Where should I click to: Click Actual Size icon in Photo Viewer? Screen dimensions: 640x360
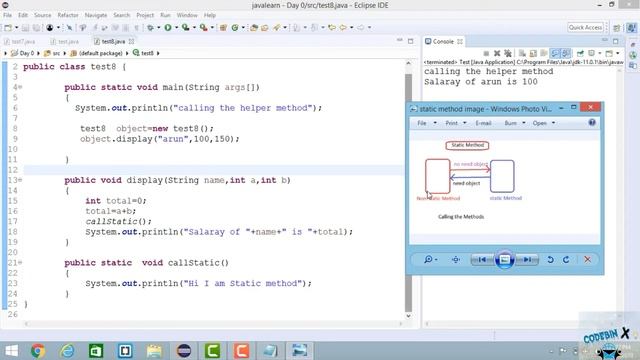456,260
